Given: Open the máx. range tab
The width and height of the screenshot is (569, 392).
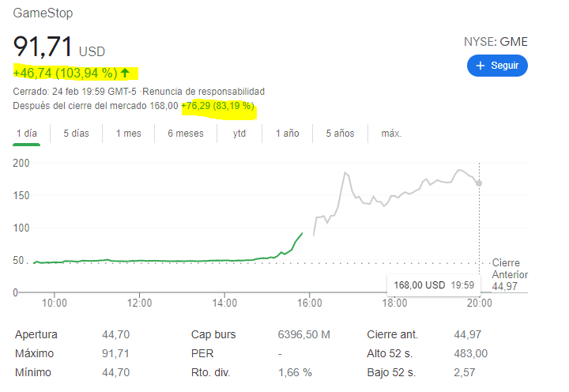Looking at the screenshot, I should [391, 134].
